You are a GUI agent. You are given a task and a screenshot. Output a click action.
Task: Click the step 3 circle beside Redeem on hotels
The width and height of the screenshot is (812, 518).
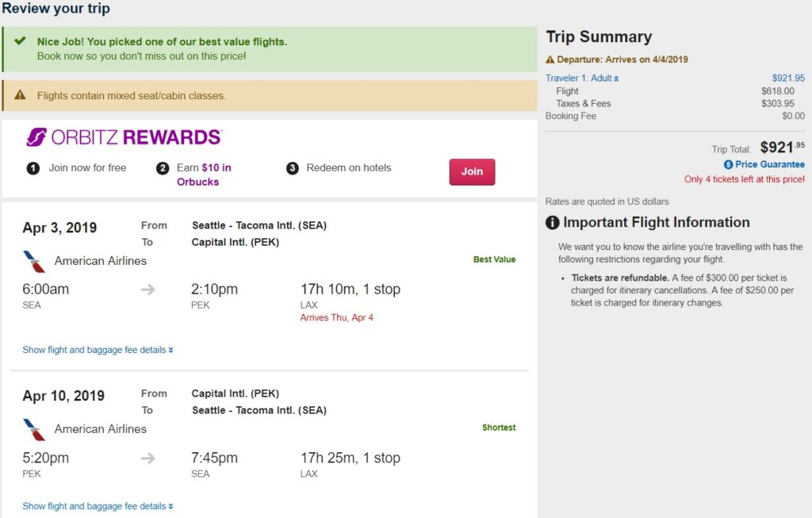292,168
